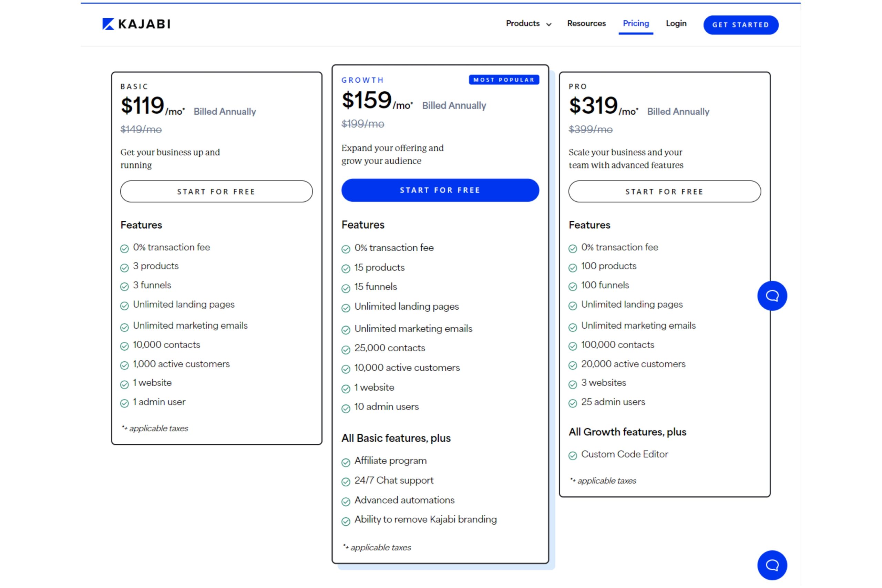The height and width of the screenshot is (588, 882).
Task: Click the check icon beside '1,000 active customers'
Action: point(124,365)
